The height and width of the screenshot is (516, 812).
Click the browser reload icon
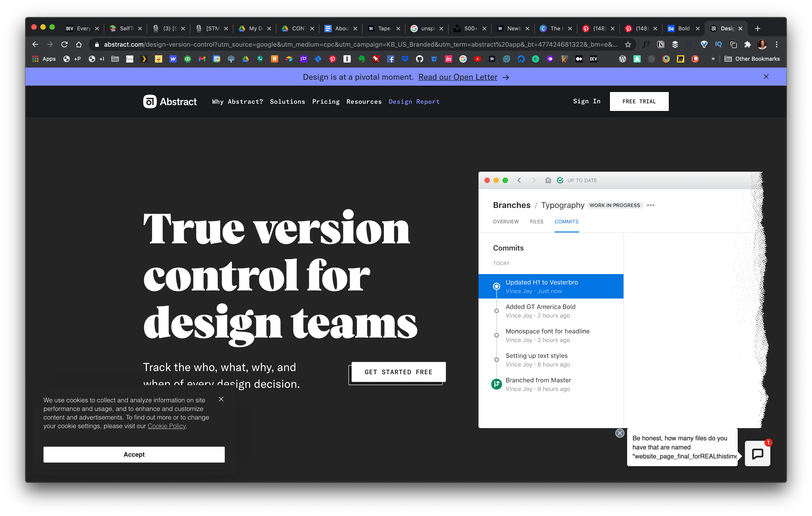coord(64,44)
